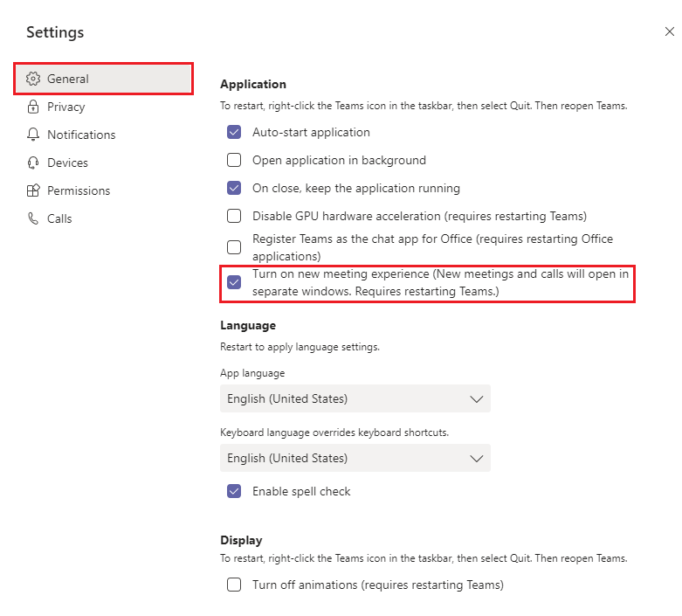Close the Settings dialog with X
682x616 pixels.
670,31
